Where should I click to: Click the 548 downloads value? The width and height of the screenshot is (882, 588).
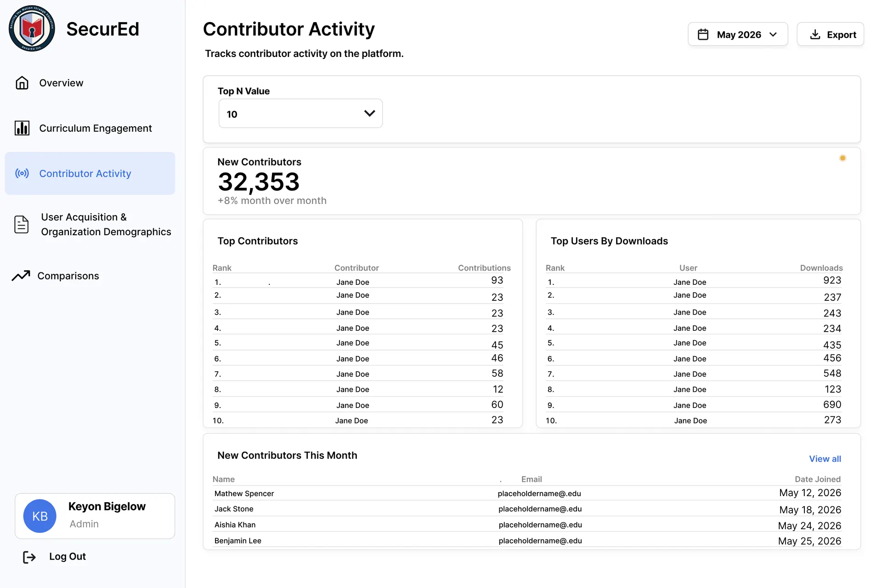point(832,373)
